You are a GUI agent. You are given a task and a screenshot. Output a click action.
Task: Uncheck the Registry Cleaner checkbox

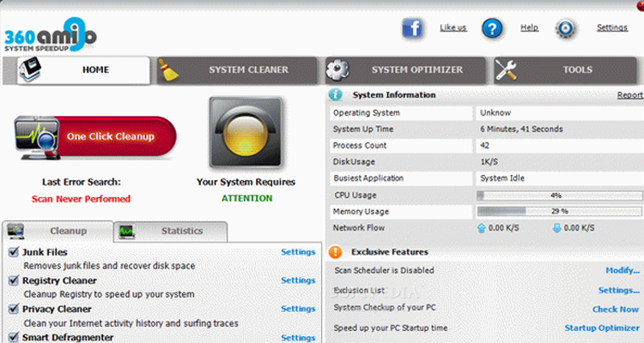tap(14, 280)
